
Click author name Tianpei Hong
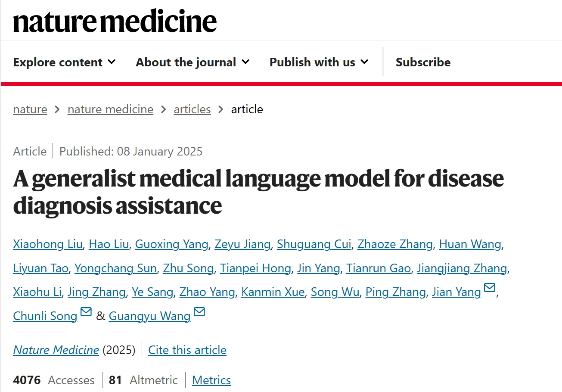pyautogui.click(x=255, y=268)
